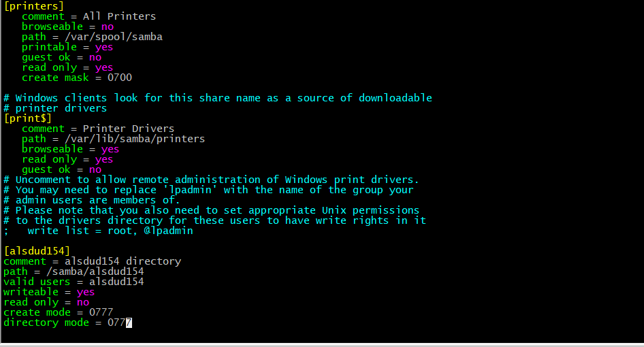Click comment line 'Windows clients look for this share'

[x=218, y=98]
